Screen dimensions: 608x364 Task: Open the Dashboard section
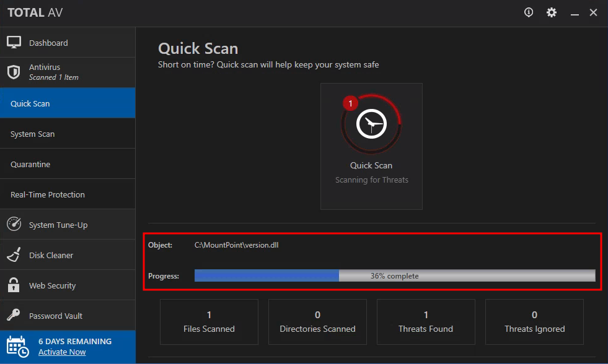click(x=68, y=43)
